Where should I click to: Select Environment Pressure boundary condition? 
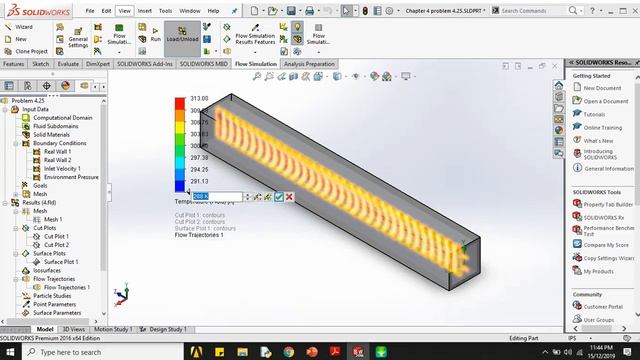(x=71, y=177)
